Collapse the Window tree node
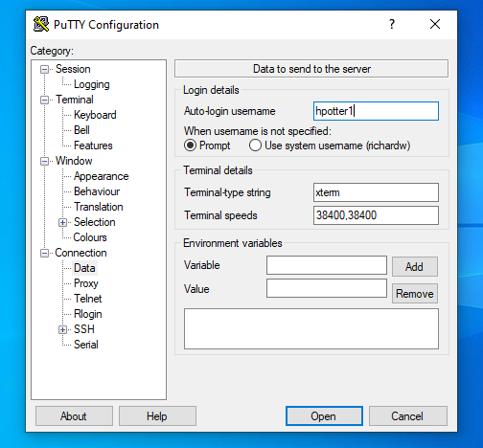The height and width of the screenshot is (448, 483). 44,161
